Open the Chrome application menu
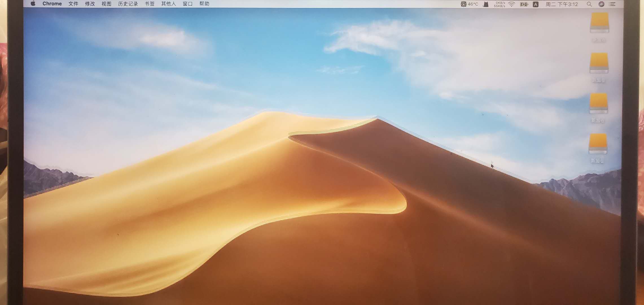This screenshot has width=644, height=305. (x=52, y=4)
